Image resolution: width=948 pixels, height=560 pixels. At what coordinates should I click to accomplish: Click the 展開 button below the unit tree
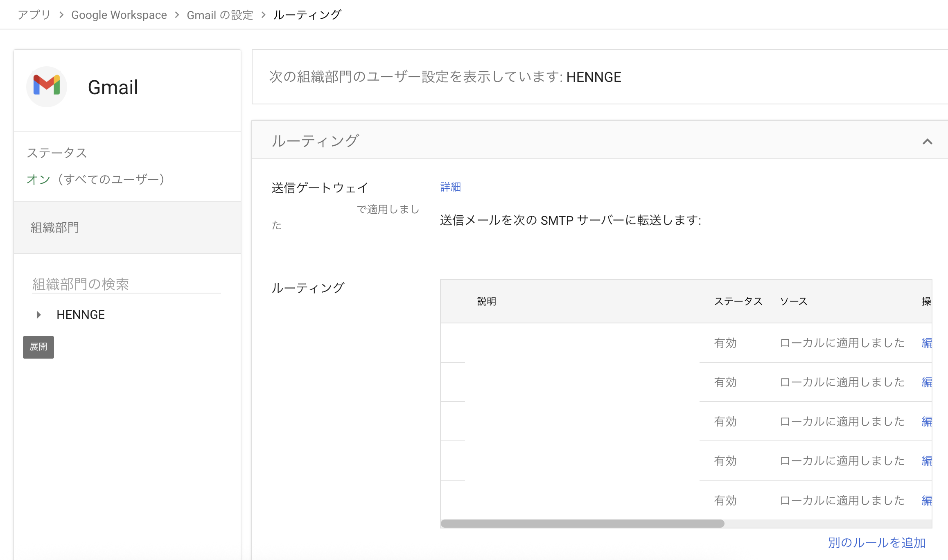pos(38,347)
